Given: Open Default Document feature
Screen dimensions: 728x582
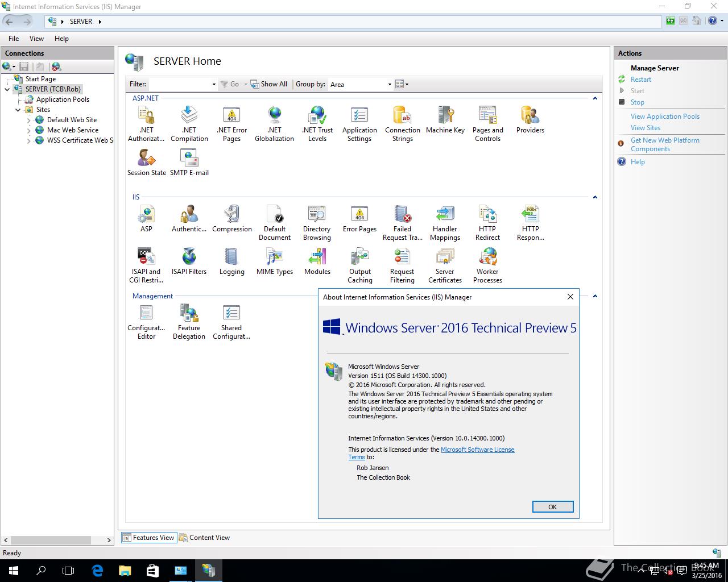Looking at the screenshot, I should (x=274, y=222).
